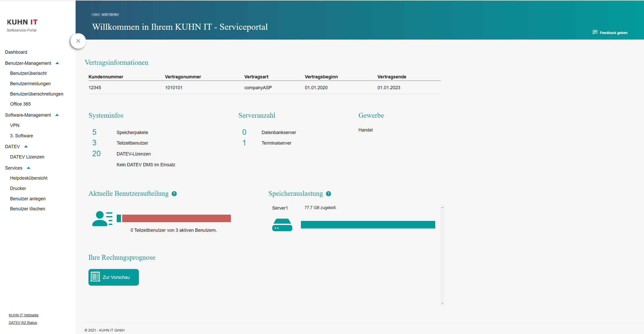Close the sidebar using the X icon

(x=78, y=41)
